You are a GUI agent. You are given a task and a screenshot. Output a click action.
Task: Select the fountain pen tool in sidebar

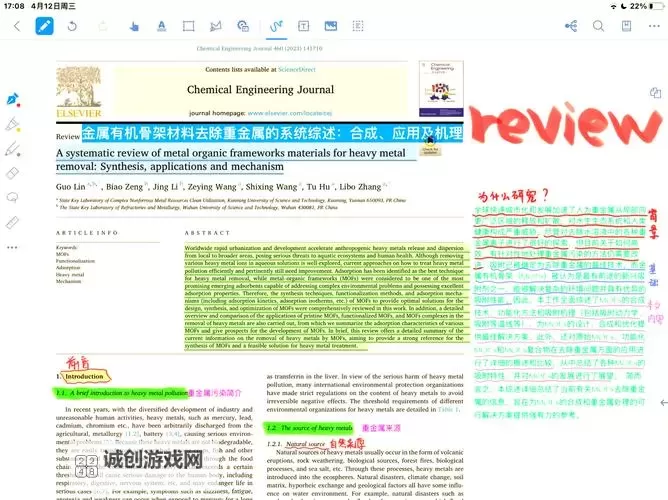tap(13, 100)
